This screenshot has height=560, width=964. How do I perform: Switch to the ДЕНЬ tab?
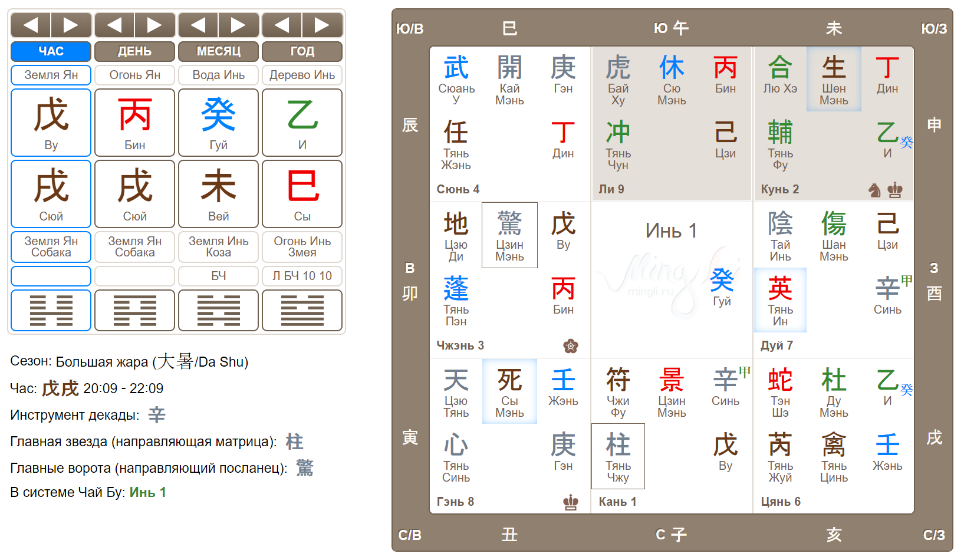coord(135,51)
